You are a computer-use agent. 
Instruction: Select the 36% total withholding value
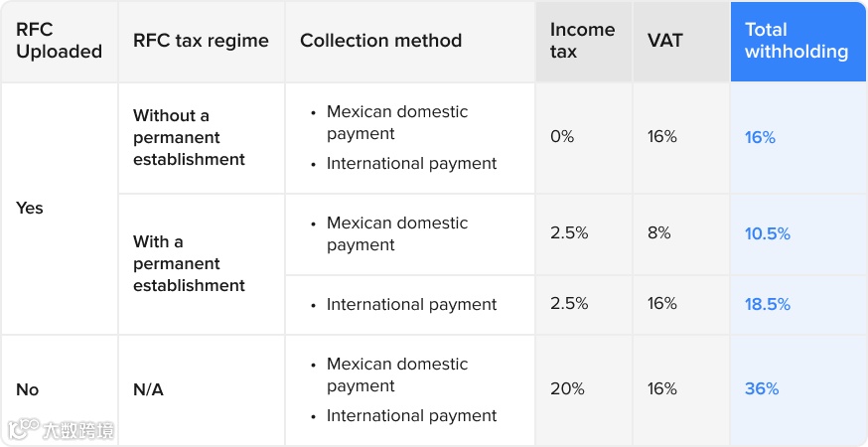(762, 388)
